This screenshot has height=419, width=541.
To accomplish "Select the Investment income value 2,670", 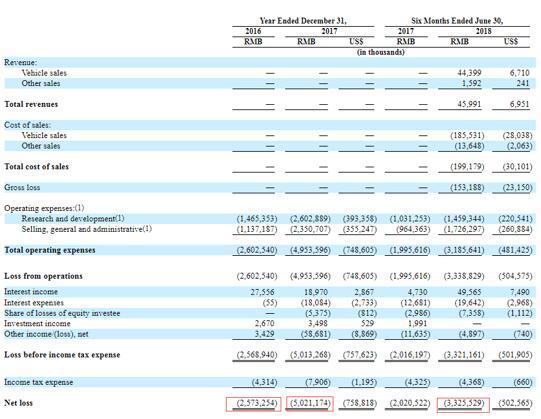I will click(265, 323).
